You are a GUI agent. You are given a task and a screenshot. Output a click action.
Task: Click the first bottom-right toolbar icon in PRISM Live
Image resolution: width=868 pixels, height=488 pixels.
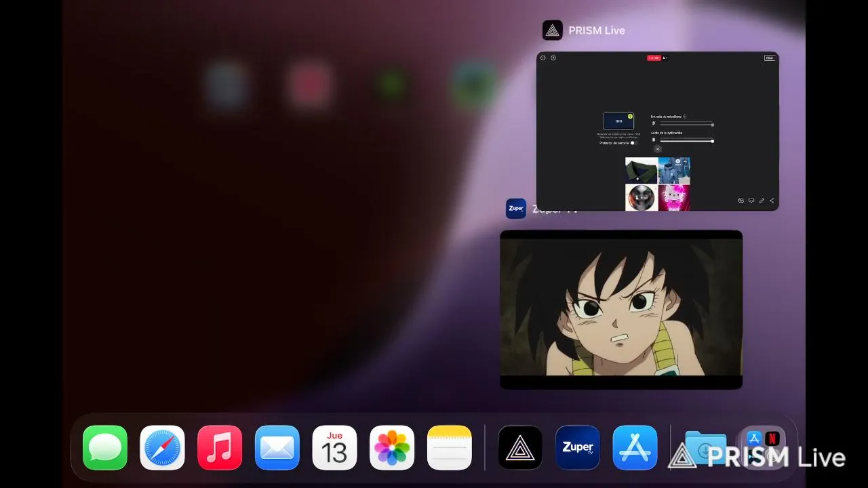click(741, 201)
